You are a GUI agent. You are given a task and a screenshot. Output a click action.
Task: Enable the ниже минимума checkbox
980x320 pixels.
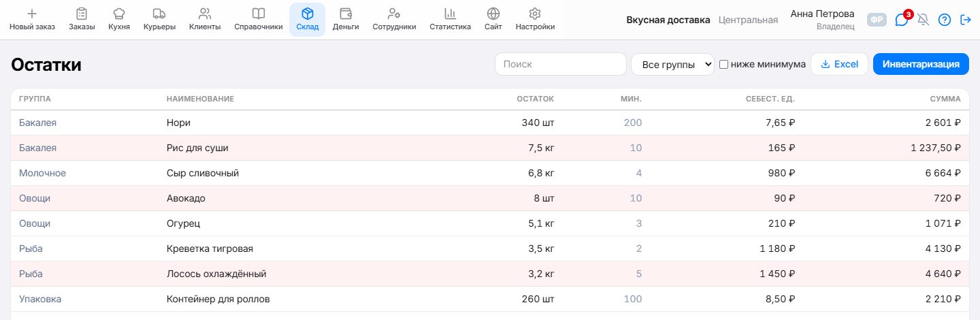pos(724,64)
